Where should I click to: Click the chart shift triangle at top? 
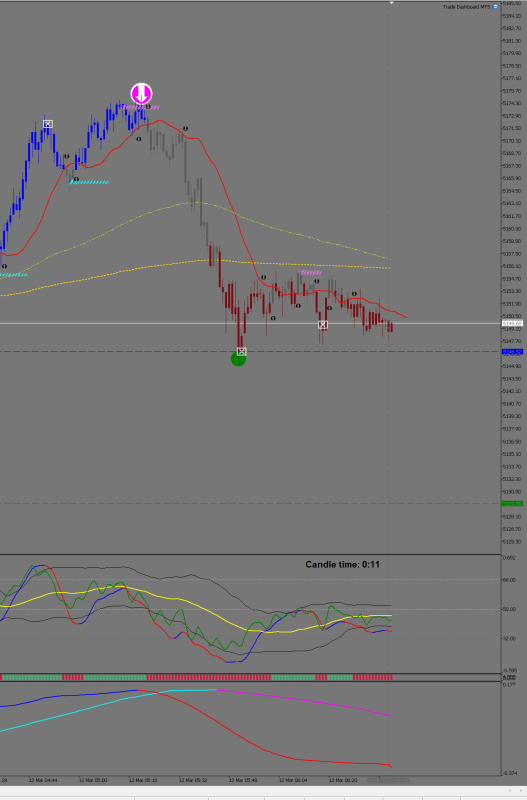(x=391, y=3)
